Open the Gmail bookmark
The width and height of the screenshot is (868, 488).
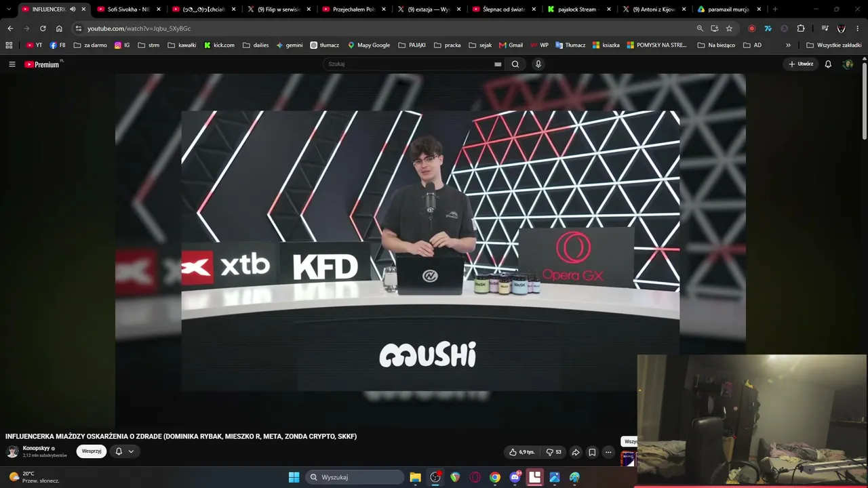[511, 45]
